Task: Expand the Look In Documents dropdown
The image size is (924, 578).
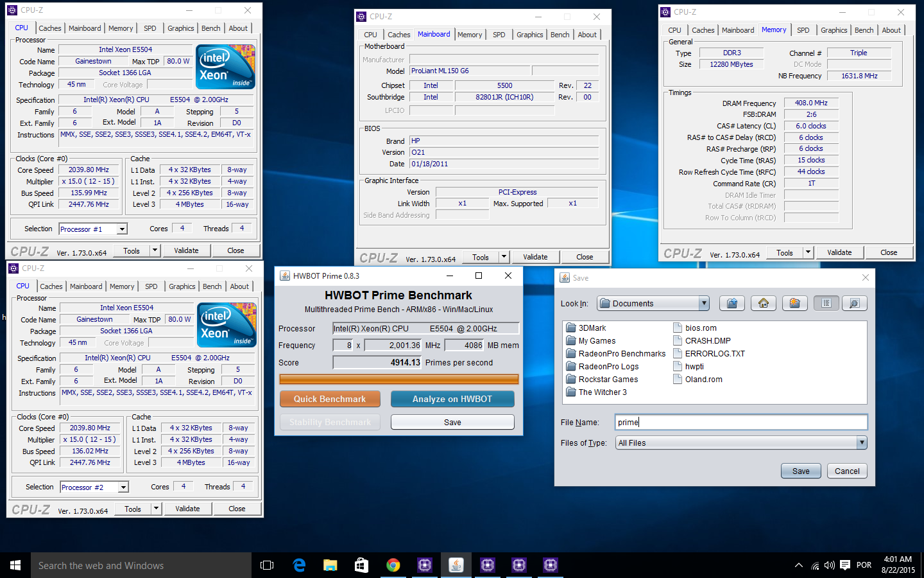Action: pyautogui.click(x=704, y=303)
